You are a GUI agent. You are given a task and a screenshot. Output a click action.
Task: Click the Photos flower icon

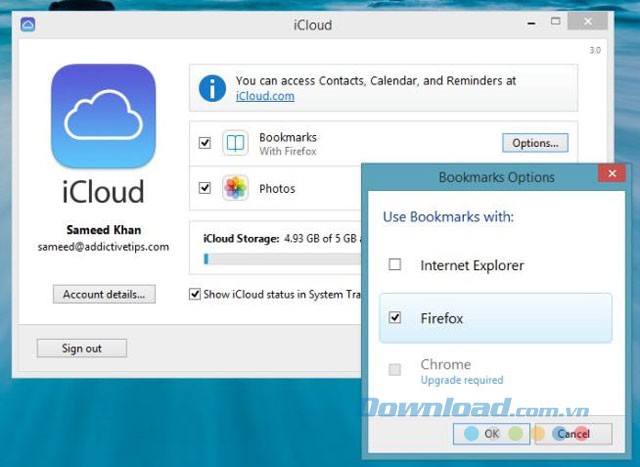coord(235,188)
